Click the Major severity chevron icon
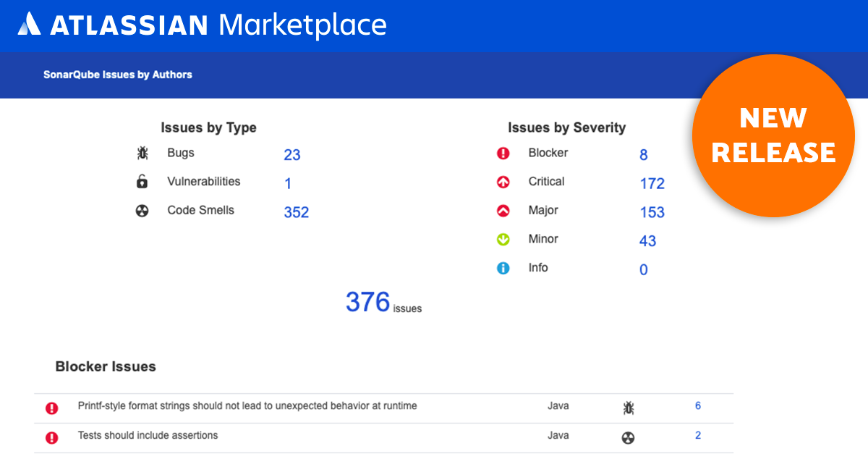Viewport: 868px width, 454px height. (503, 211)
